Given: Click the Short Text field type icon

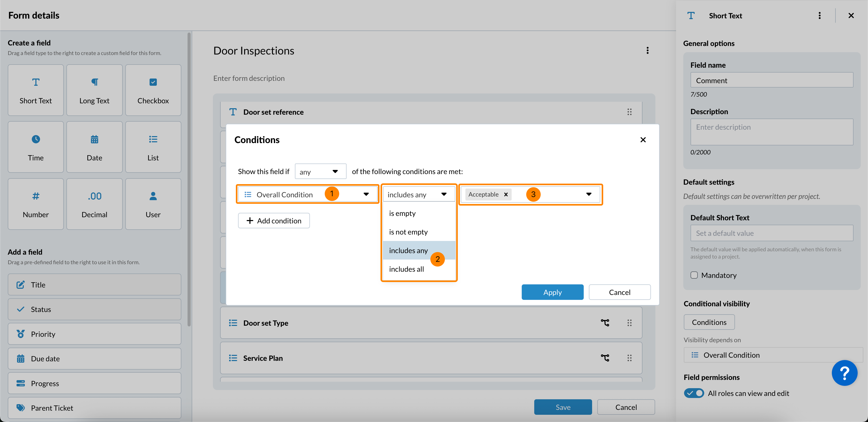Looking at the screenshot, I should [36, 82].
